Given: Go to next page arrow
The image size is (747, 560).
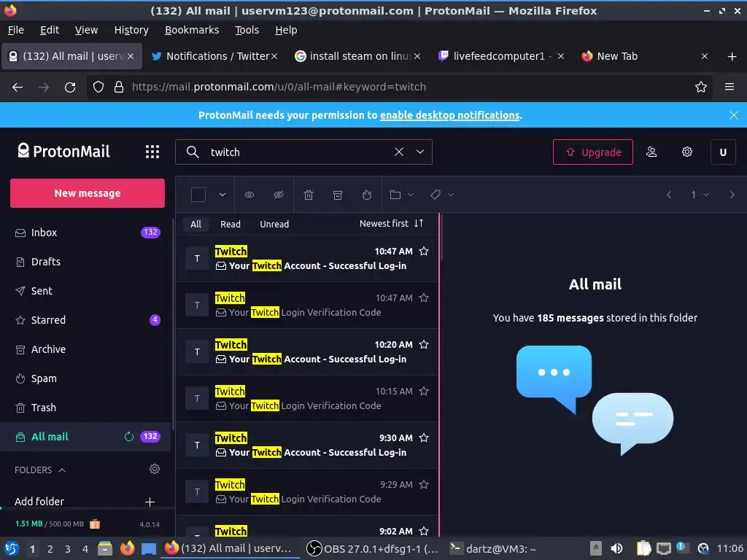Looking at the screenshot, I should [x=732, y=195].
